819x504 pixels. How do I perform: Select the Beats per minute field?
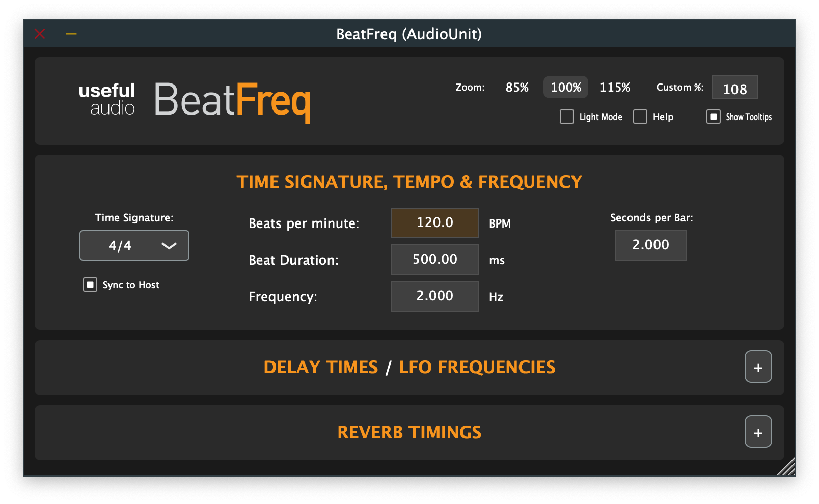point(434,222)
